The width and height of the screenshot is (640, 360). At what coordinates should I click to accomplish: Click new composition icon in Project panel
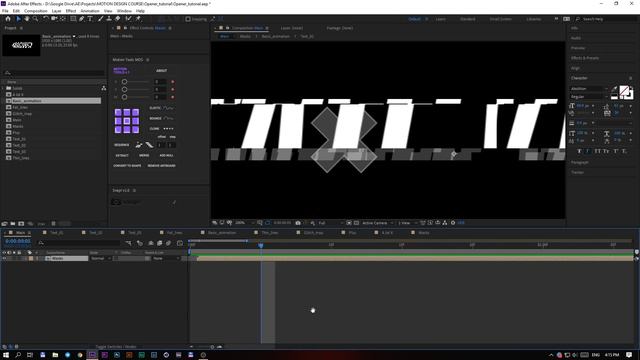coord(21,224)
